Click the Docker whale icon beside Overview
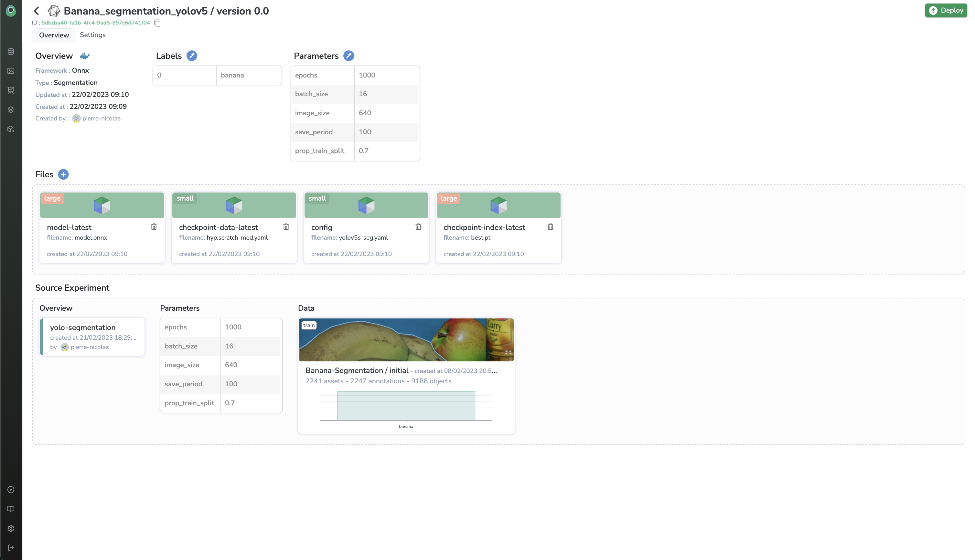The height and width of the screenshot is (560, 975). pos(85,56)
